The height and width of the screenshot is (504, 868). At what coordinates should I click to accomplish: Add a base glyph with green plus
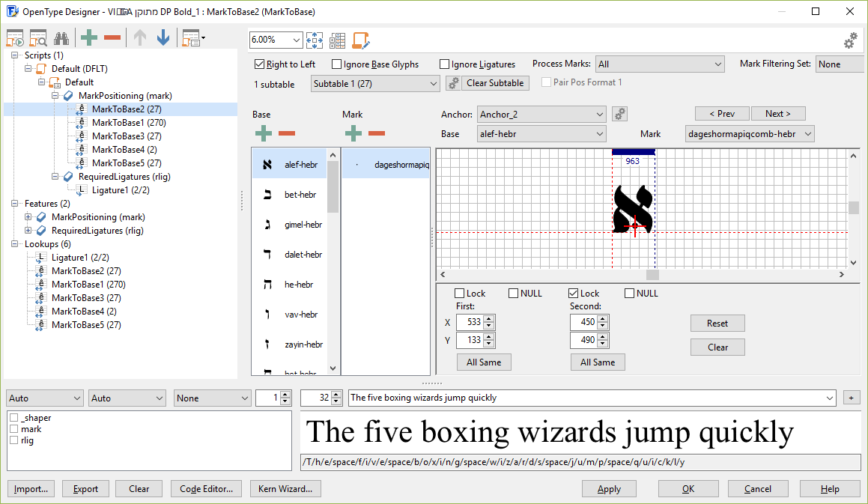(x=264, y=133)
